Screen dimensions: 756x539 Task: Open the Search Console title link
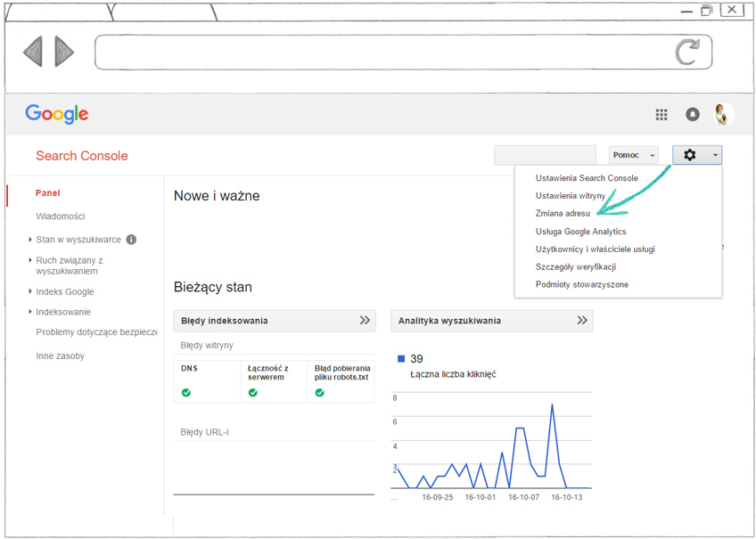click(x=81, y=156)
